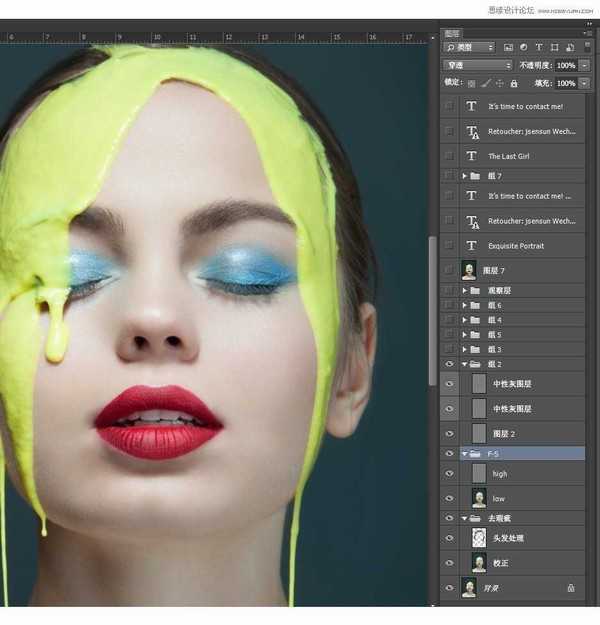Select the 'Exquisite Portrait' text layer
The height and width of the screenshot is (625, 600).
pyautogui.click(x=516, y=245)
